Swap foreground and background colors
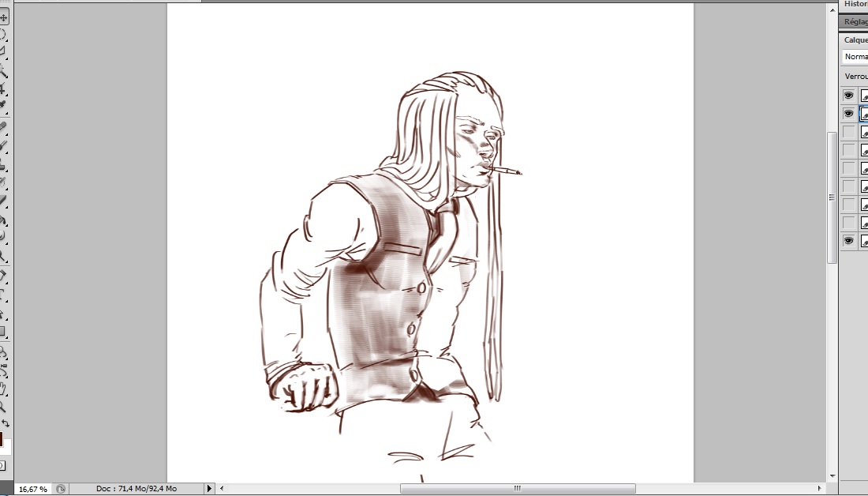This screenshot has height=496, width=868. (6, 424)
